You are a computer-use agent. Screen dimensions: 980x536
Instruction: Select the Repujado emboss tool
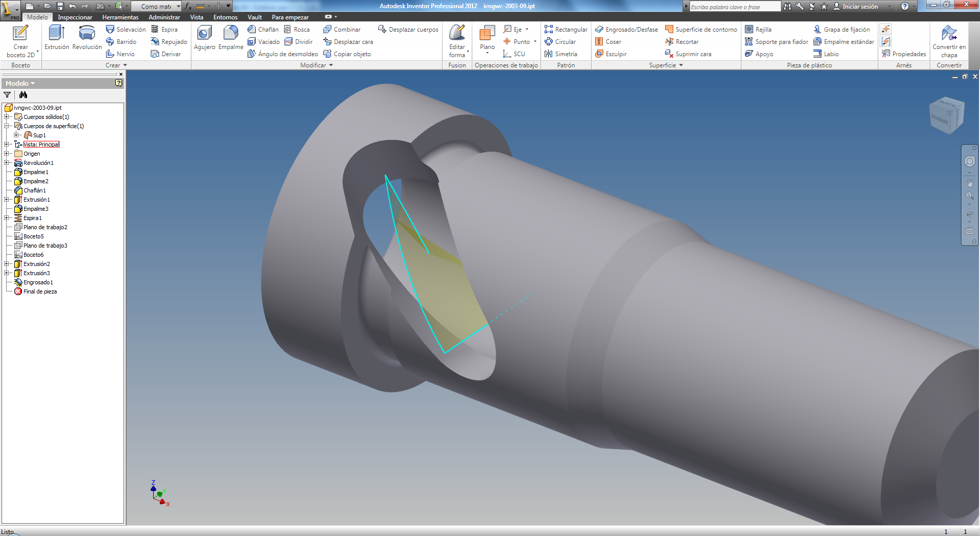coord(169,41)
